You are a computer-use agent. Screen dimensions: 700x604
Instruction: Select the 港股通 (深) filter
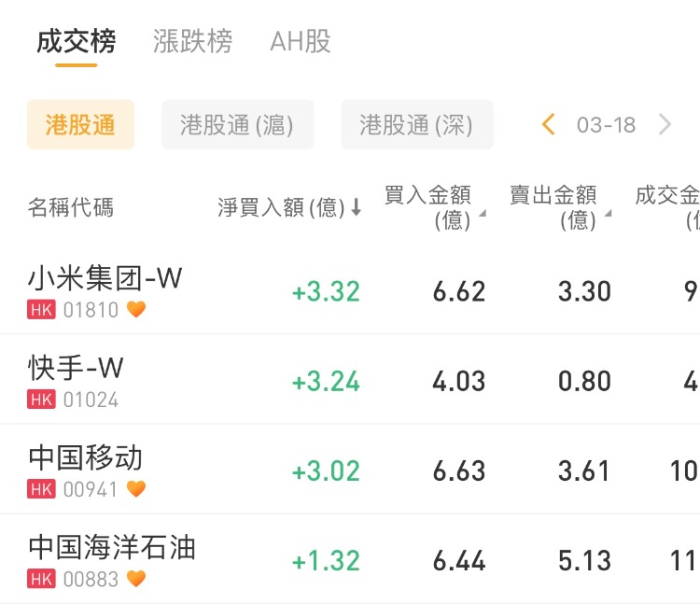point(416,125)
